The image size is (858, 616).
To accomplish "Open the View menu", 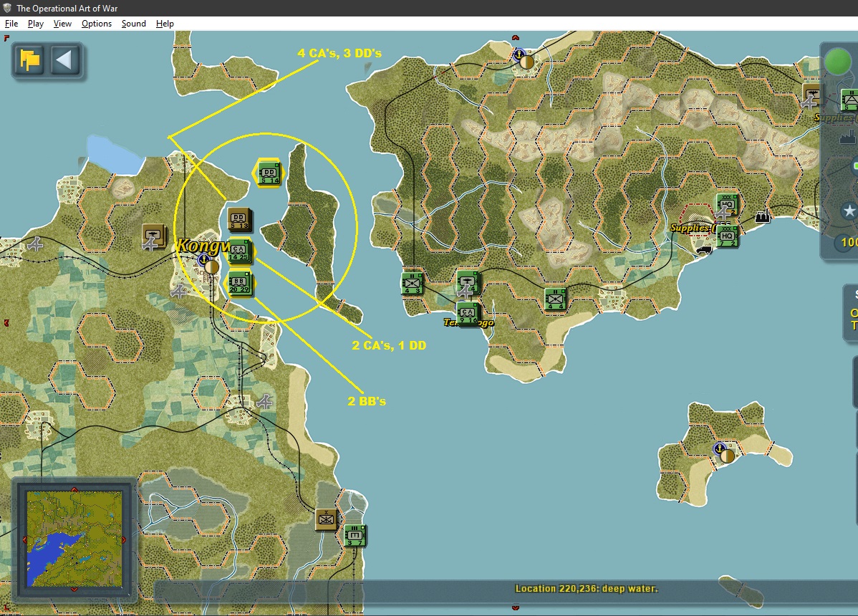I will coord(62,24).
